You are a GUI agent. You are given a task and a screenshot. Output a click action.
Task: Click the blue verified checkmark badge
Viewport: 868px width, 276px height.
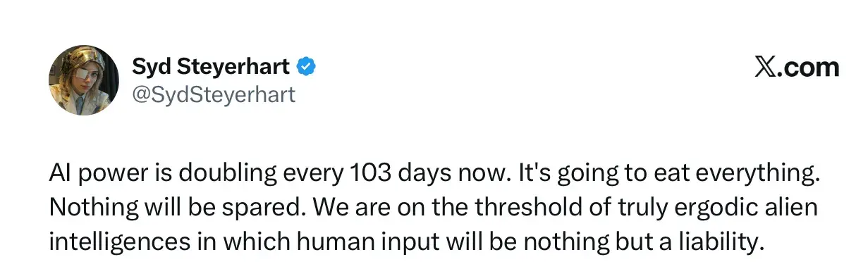coord(305,67)
